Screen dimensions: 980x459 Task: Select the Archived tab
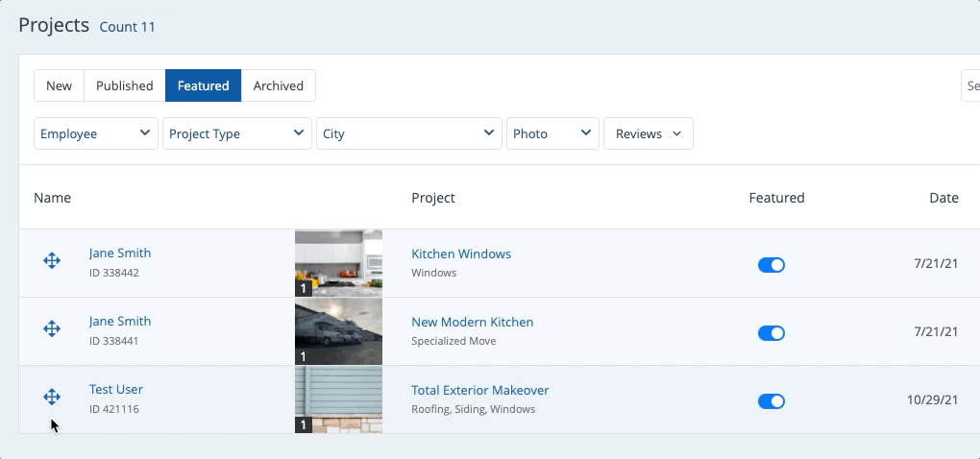278,86
